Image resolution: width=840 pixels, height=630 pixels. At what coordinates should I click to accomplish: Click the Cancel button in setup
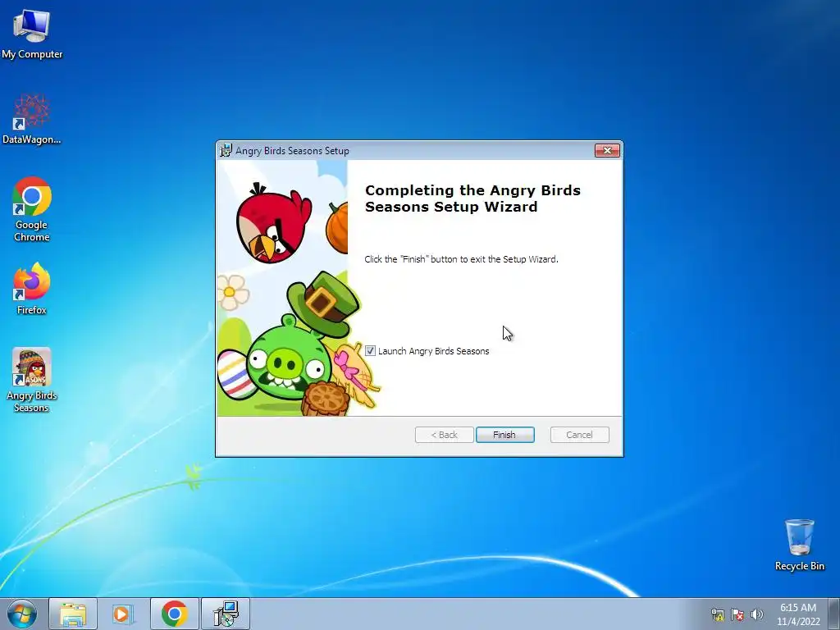point(580,435)
